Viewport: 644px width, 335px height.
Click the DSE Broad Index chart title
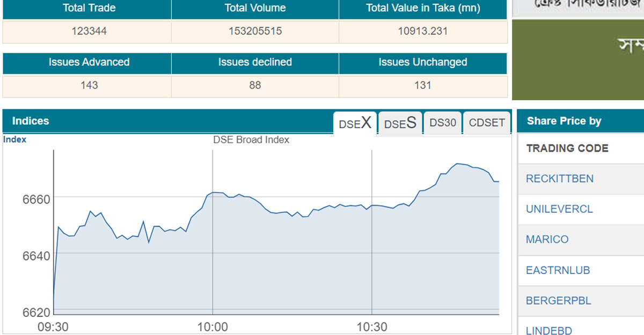[x=251, y=140]
